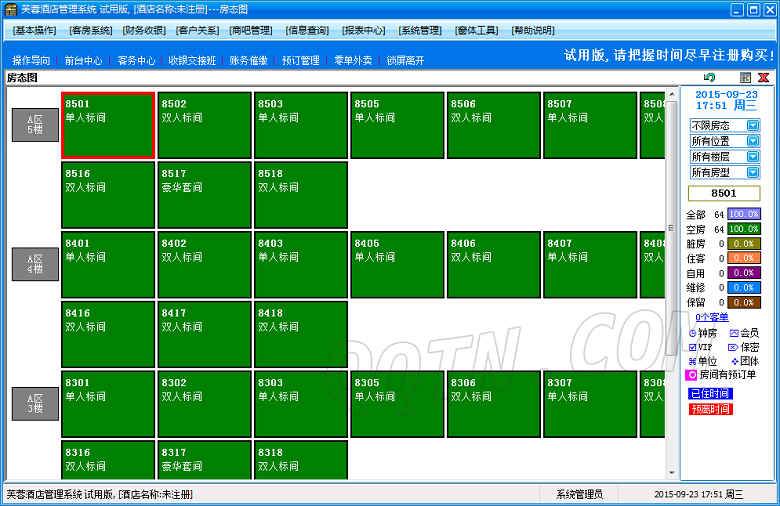Click the magenta 房间有预订单 icon
Screen dimensions: 780x506
(691, 375)
